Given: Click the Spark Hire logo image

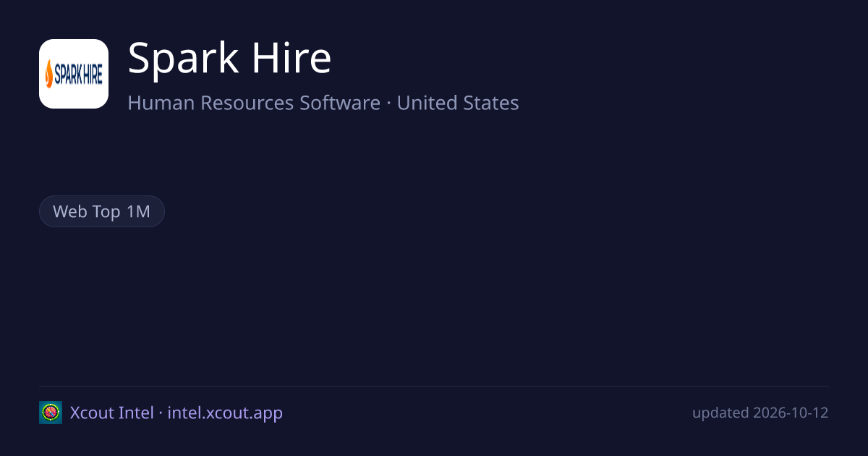Looking at the screenshot, I should point(74,74).
